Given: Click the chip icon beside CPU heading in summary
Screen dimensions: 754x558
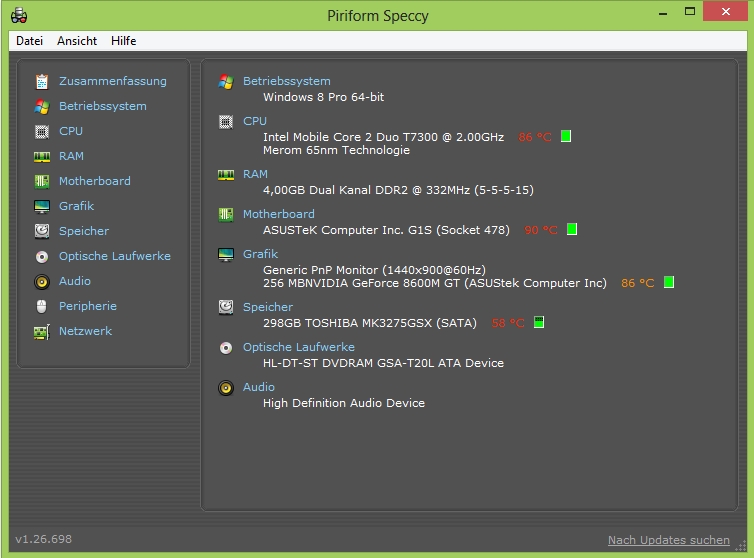Looking at the screenshot, I should (x=226, y=121).
